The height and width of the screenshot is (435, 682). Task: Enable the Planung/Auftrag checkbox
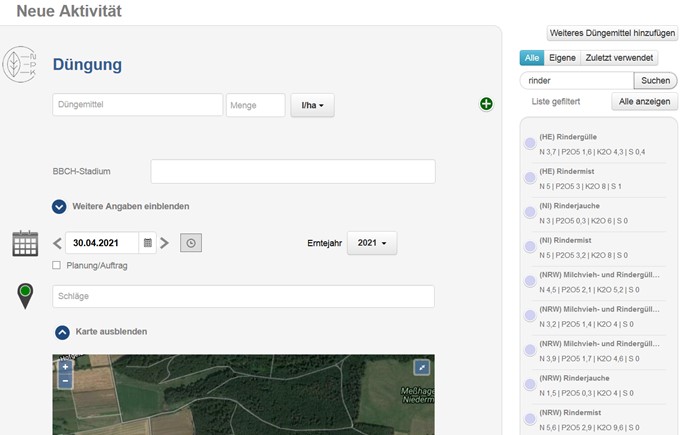57,266
